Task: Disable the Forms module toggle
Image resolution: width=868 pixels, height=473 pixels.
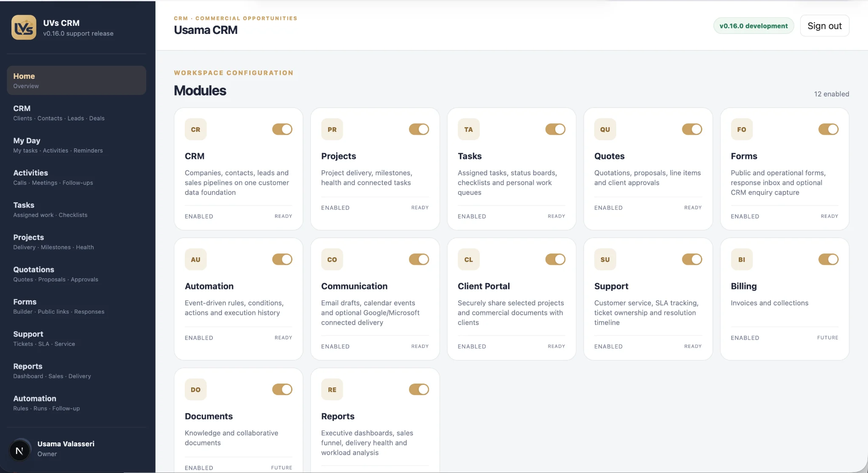Action: tap(828, 129)
